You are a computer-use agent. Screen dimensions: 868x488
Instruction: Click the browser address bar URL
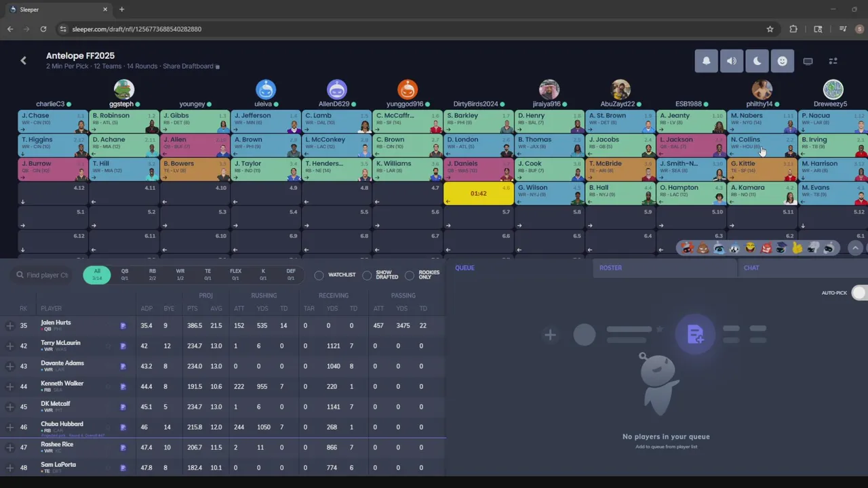pos(136,29)
